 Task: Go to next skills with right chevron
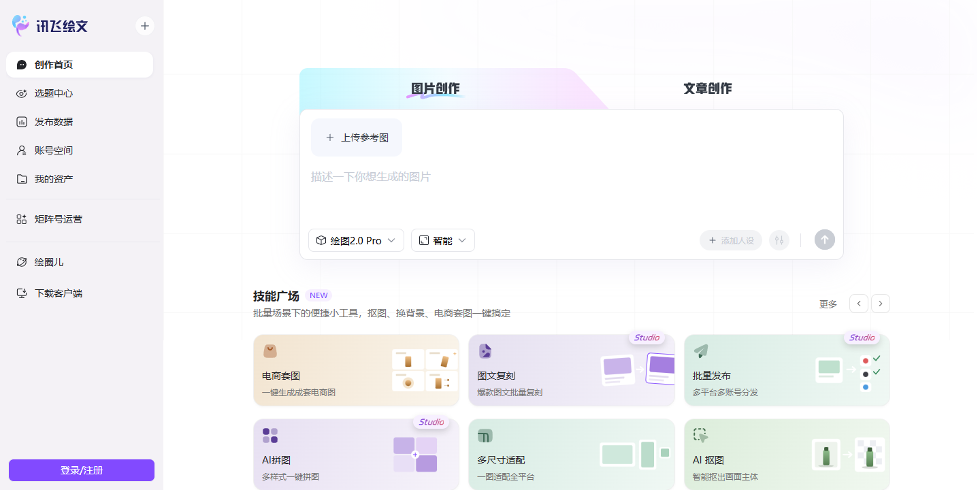point(881,304)
